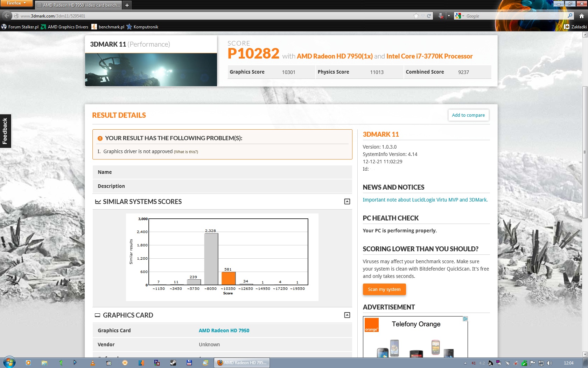Collapse the Similar Systems Scores section
Image resolution: width=588 pixels, height=368 pixels.
347,202
